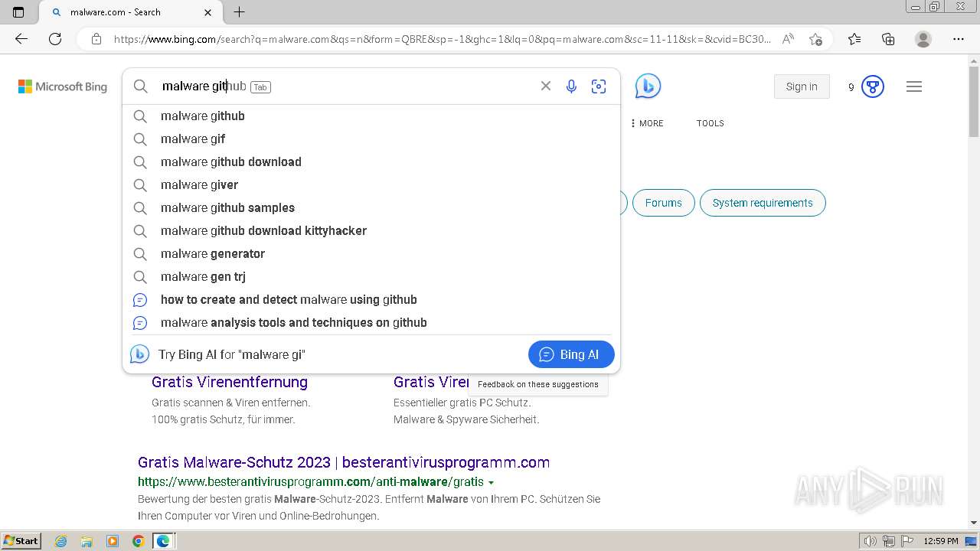
Task: Open Gratis Malware-Schutz 2023 result
Action: coord(344,462)
